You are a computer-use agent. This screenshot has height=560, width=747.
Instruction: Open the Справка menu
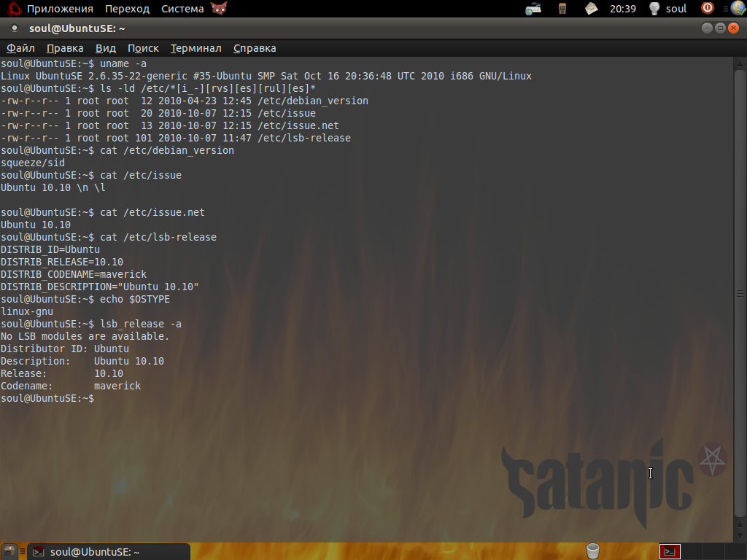click(x=255, y=48)
